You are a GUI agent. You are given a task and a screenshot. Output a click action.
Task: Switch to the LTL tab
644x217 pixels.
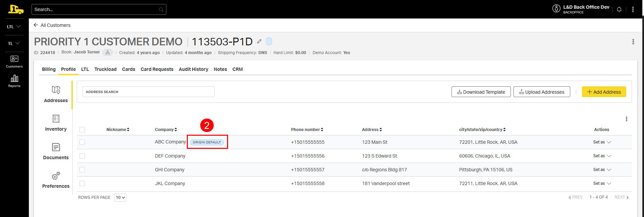(x=85, y=69)
